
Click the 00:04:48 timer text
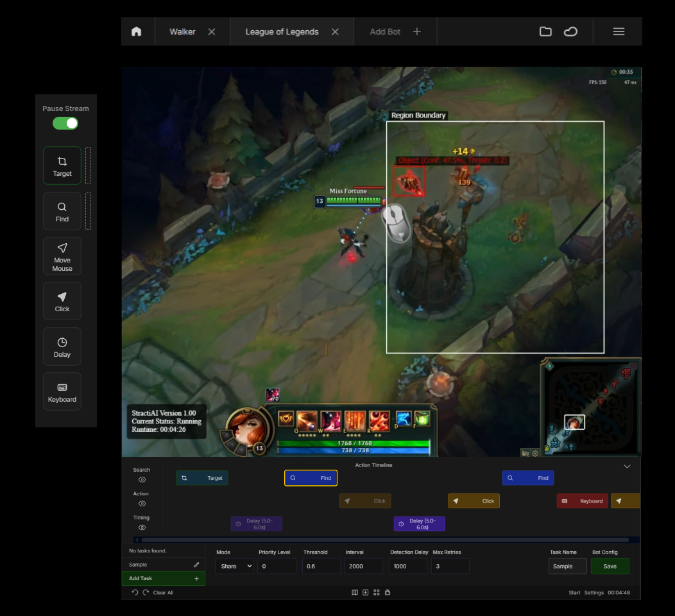click(x=619, y=593)
